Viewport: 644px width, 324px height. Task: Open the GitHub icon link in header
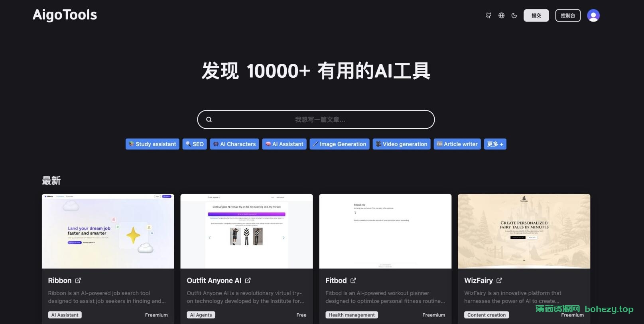[488, 16]
